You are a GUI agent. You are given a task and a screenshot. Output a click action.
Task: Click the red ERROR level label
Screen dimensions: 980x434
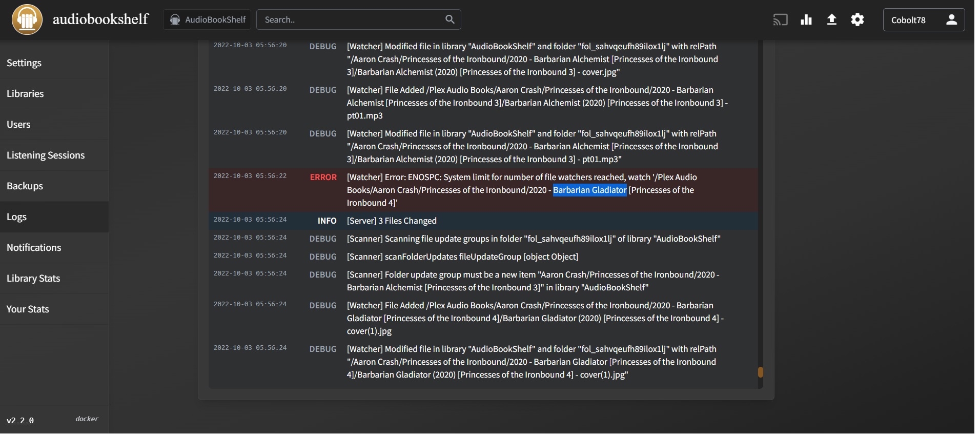pyautogui.click(x=323, y=177)
